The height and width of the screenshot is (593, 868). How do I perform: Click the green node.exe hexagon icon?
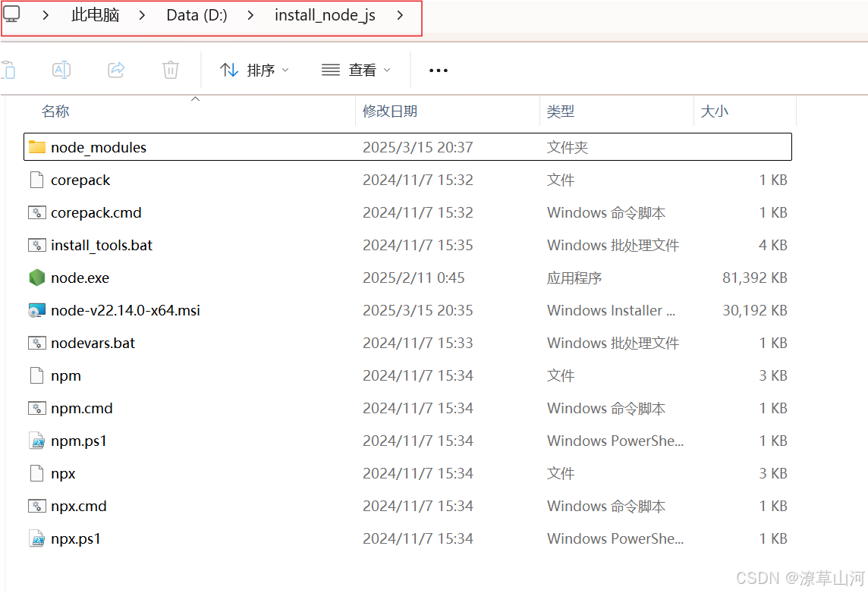click(37, 278)
